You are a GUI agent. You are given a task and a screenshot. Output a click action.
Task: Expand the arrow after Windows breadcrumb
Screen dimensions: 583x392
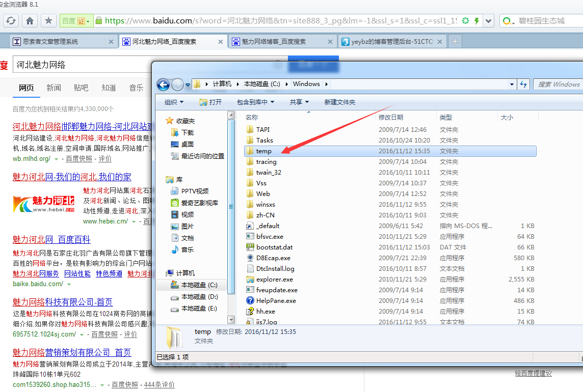(327, 84)
